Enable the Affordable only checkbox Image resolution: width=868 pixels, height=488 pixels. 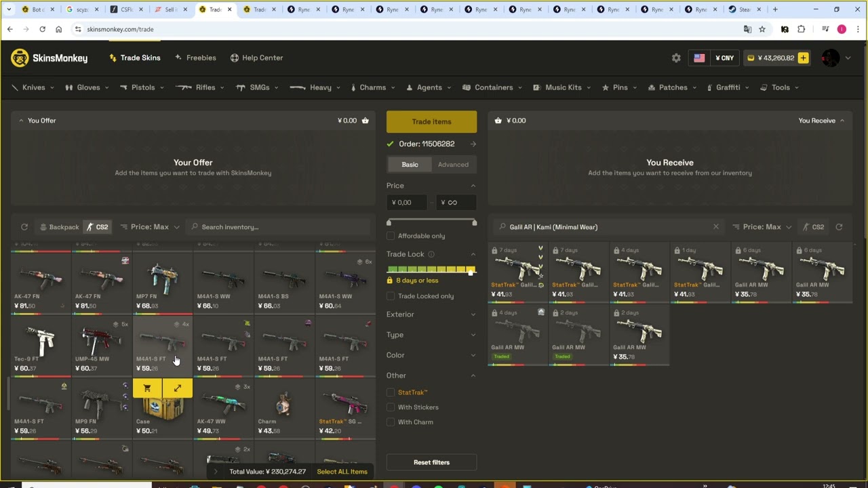click(x=391, y=236)
